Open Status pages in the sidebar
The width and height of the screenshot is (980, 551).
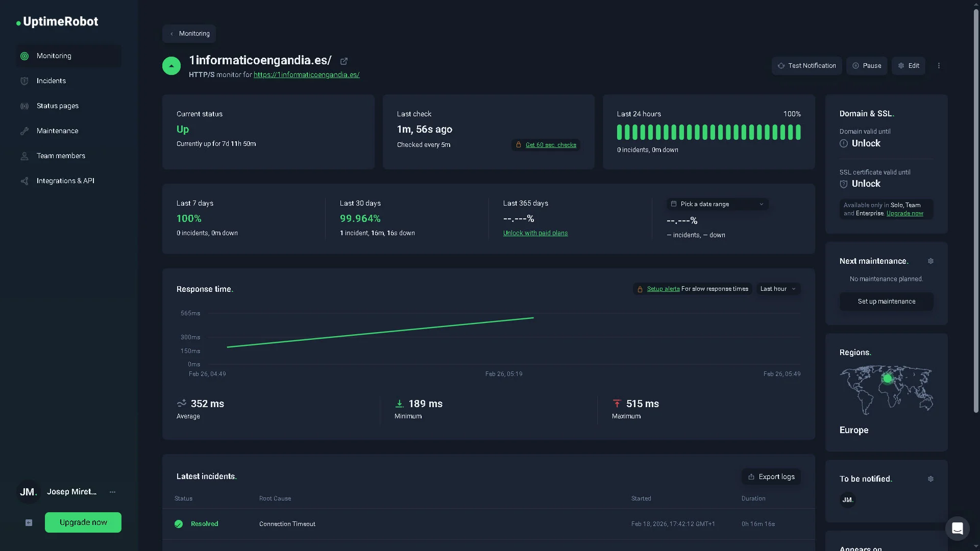(x=69, y=106)
